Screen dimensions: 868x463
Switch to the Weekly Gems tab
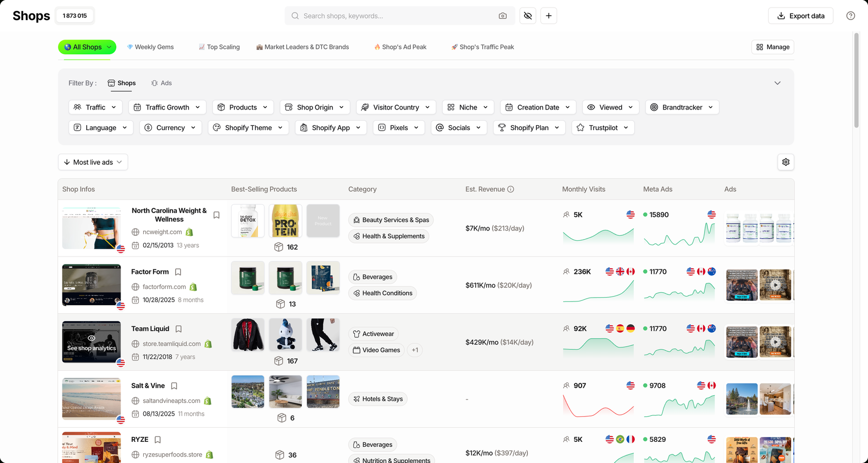pyautogui.click(x=150, y=47)
